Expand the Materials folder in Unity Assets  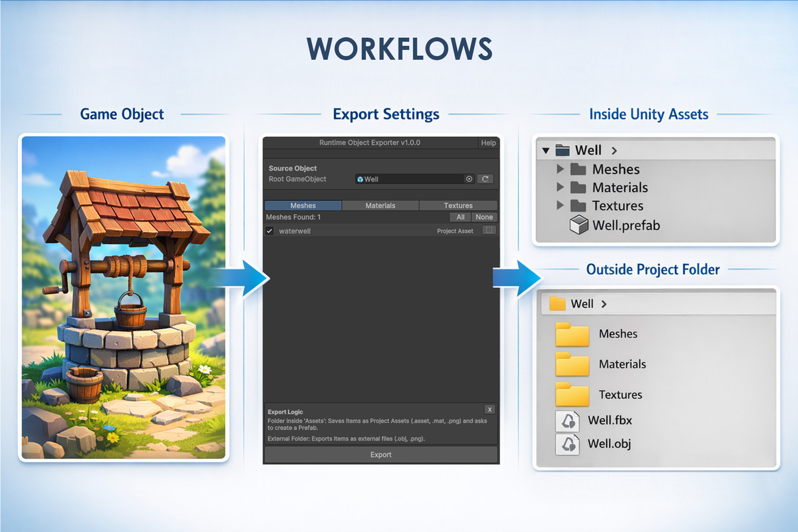coord(561,187)
